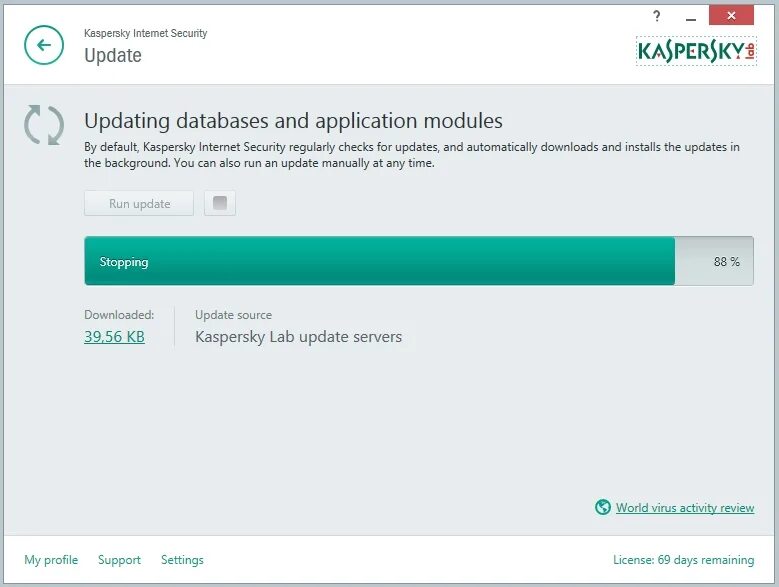The width and height of the screenshot is (779, 587).
Task: Click the update progress bar at 88%
Action: (x=419, y=261)
